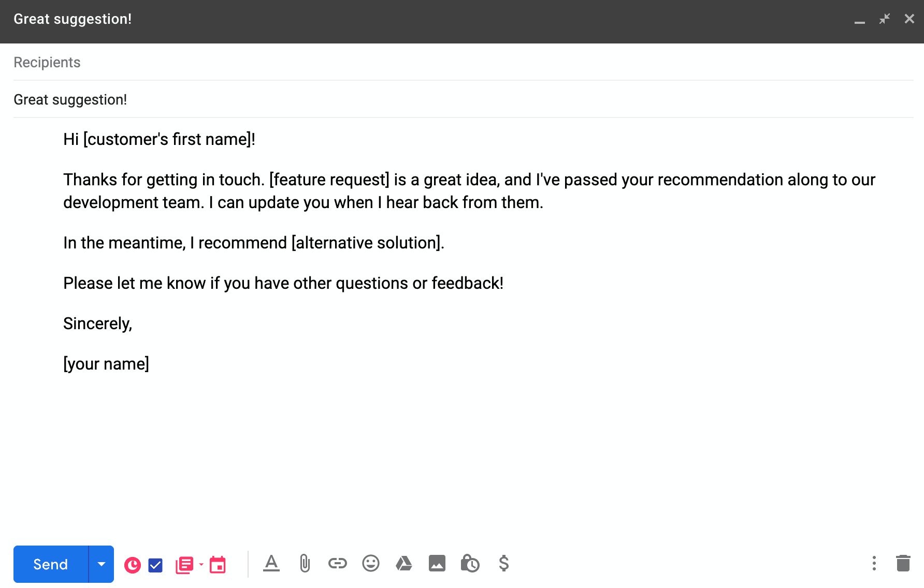The width and height of the screenshot is (924, 588).
Task: Insert files using Google Drive
Action: click(x=404, y=563)
